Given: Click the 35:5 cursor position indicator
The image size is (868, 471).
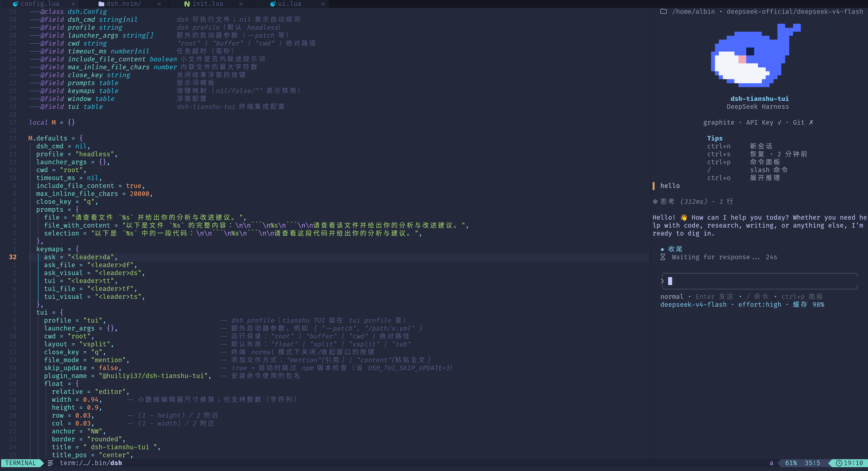Looking at the screenshot, I should point(812,463).
